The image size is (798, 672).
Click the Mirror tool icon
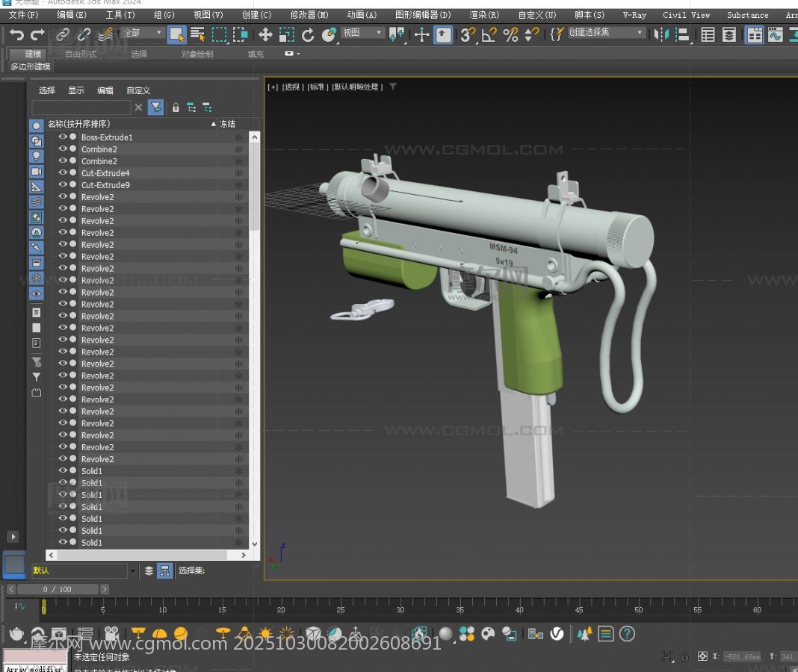point(661,34)
